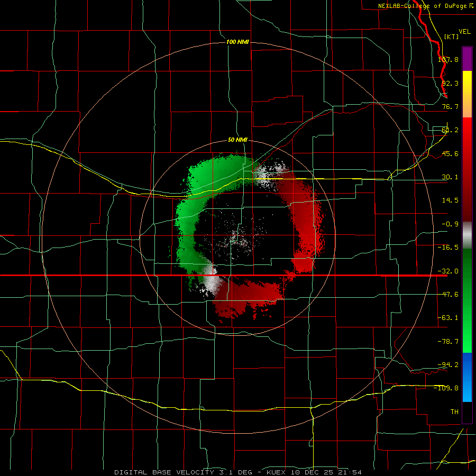Click the -47.6 legend value
This screenshot has width=476, height=476.
448,295
